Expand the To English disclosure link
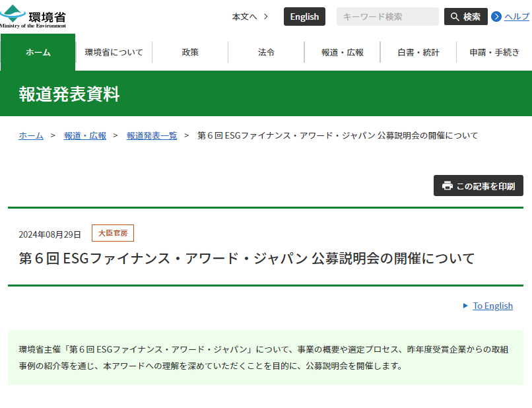 click(492, 306)
